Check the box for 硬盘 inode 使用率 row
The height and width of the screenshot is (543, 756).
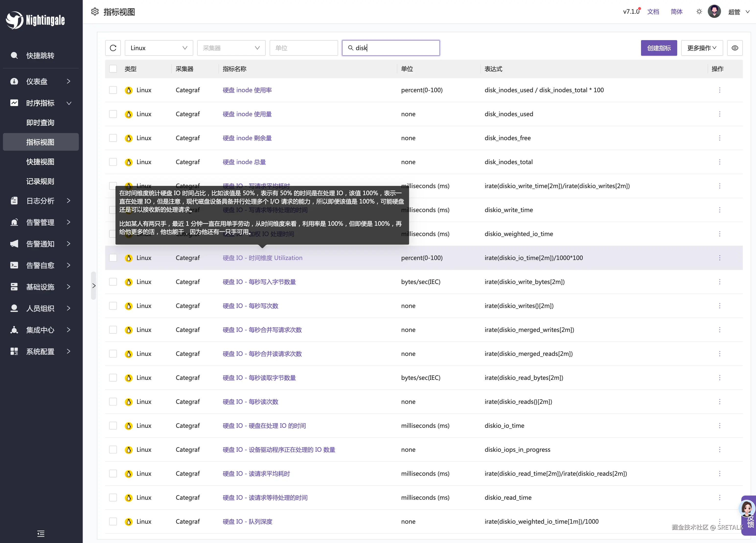113,90
